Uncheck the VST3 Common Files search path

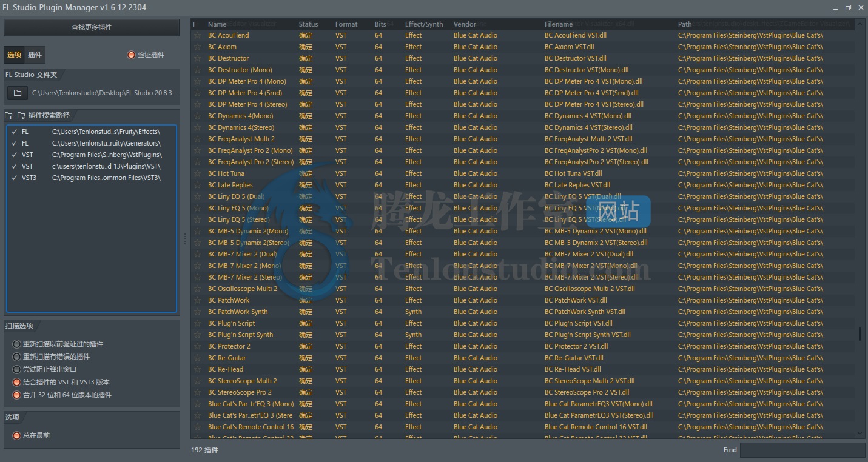coord(13,178)
